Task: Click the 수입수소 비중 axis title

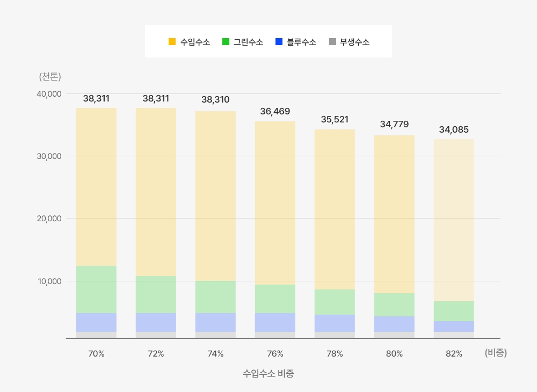Action: [268, 374]
